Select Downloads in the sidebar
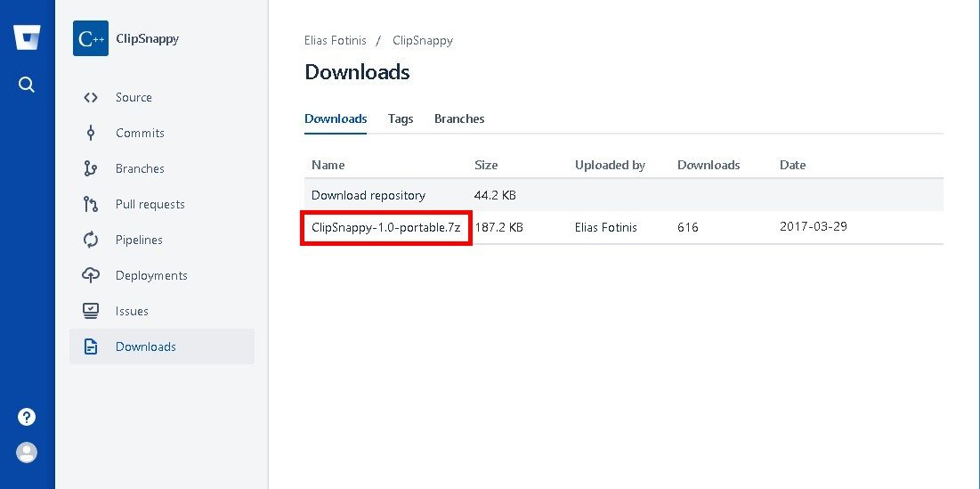980x489 pixels. [x=162, y=347]
